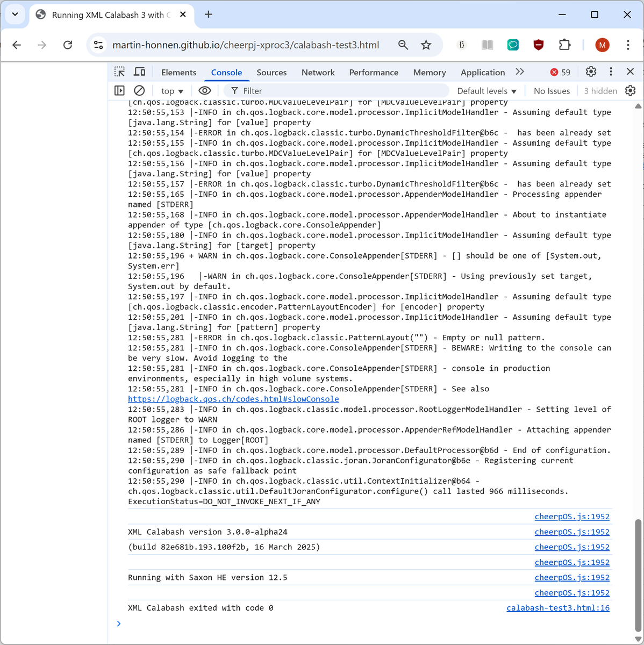Click the browser forward arrow

click(x=42, y=45)
